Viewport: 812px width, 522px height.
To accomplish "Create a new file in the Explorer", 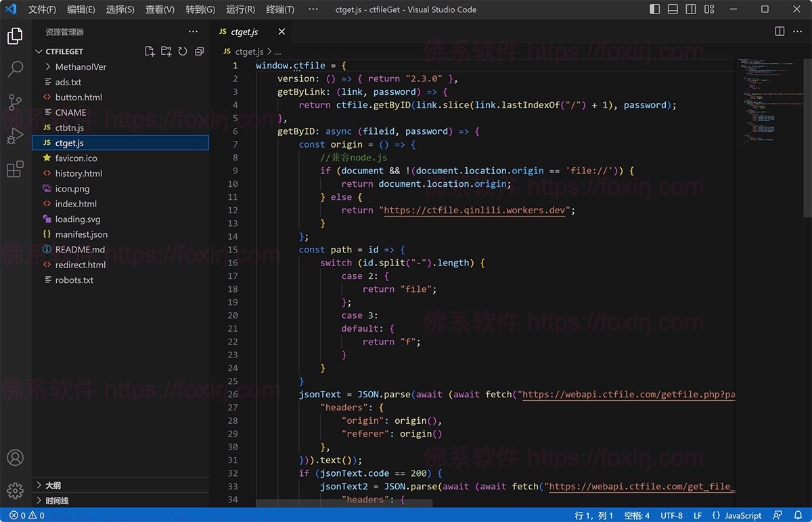I will (150, 50).
